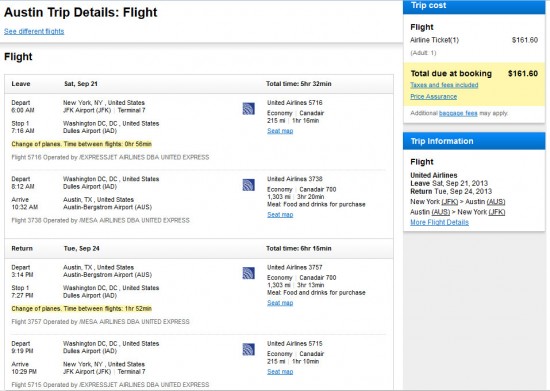Click baggage fees link
This screenshot has height=391, width=550.
pyautogui.click(x=458, y=113)
